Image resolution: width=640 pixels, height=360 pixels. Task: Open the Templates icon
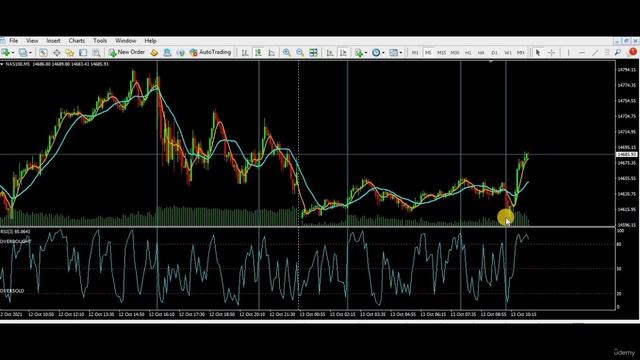pos(393,53)
